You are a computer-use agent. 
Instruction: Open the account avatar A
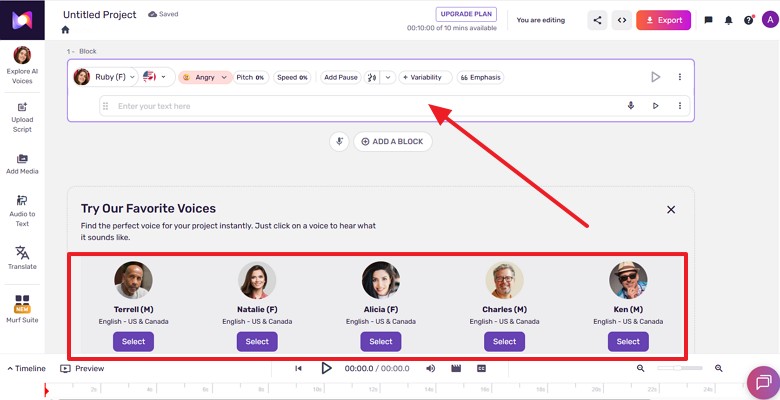(x=770, y=20)
